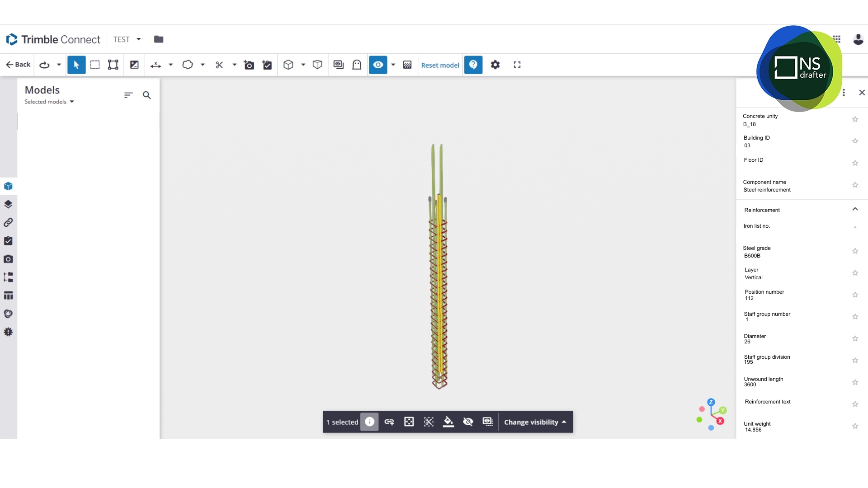The image size is (868, 488).
Task: Collapse the Change visibility menu
Action: tap(535, 422)
